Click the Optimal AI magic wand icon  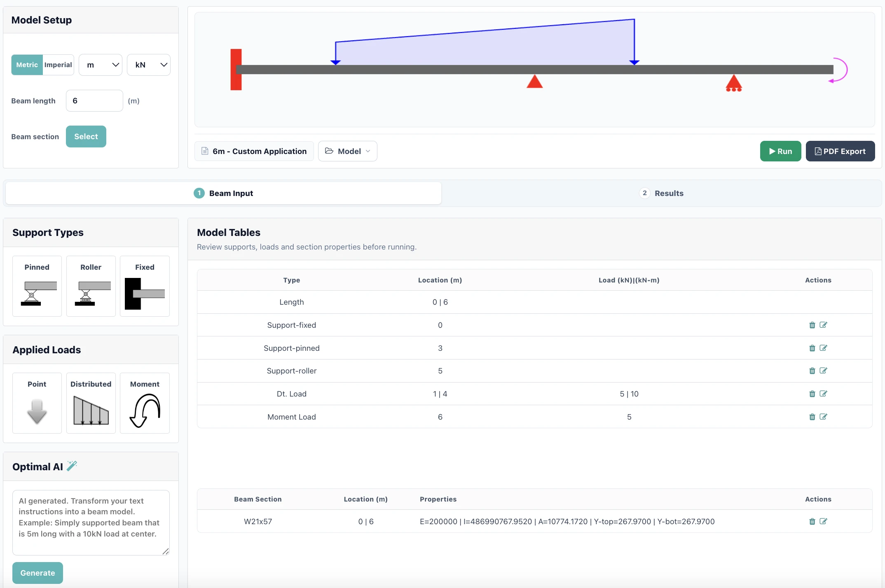tap(72, 466)
